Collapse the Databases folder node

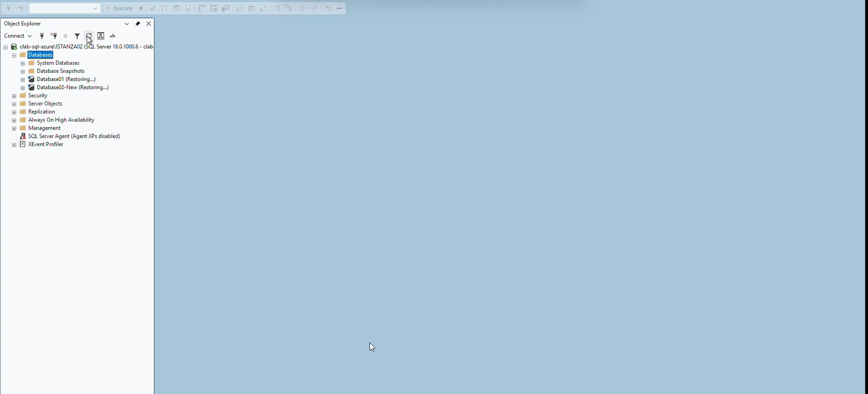pos(14,55)
